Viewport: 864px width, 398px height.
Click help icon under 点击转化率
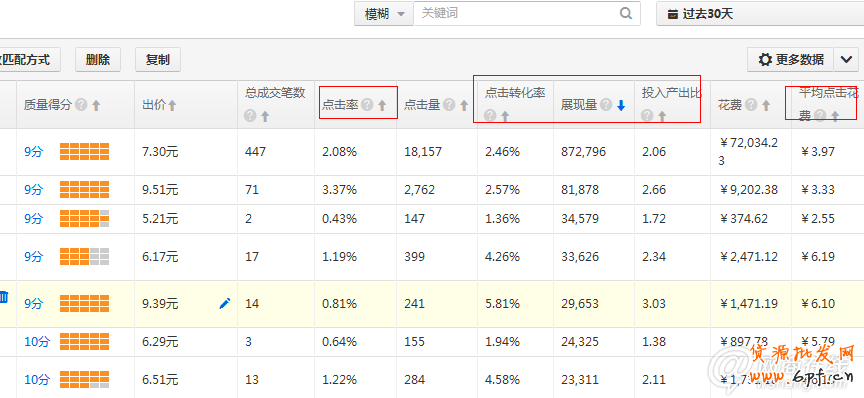pyautogui.click(x=490, y=116)
